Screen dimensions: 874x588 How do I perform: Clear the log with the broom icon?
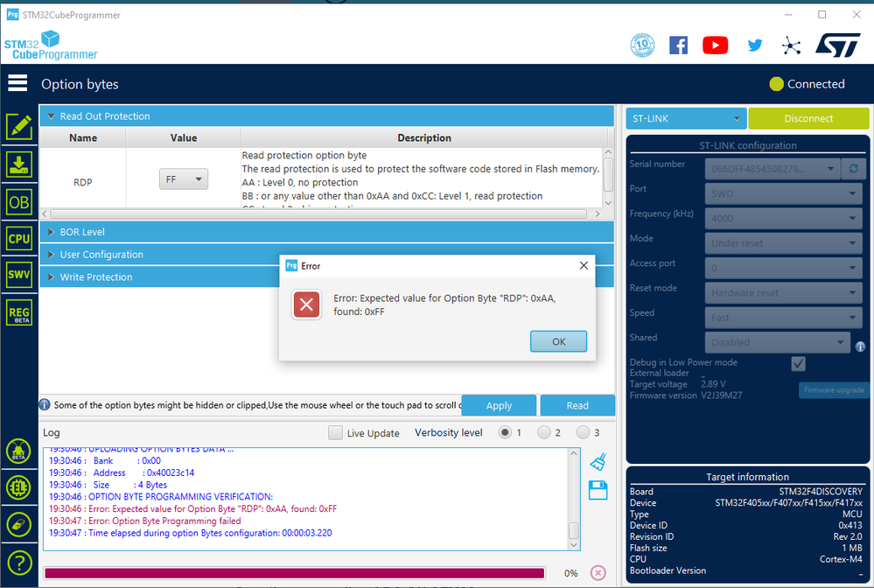point(598,461)
